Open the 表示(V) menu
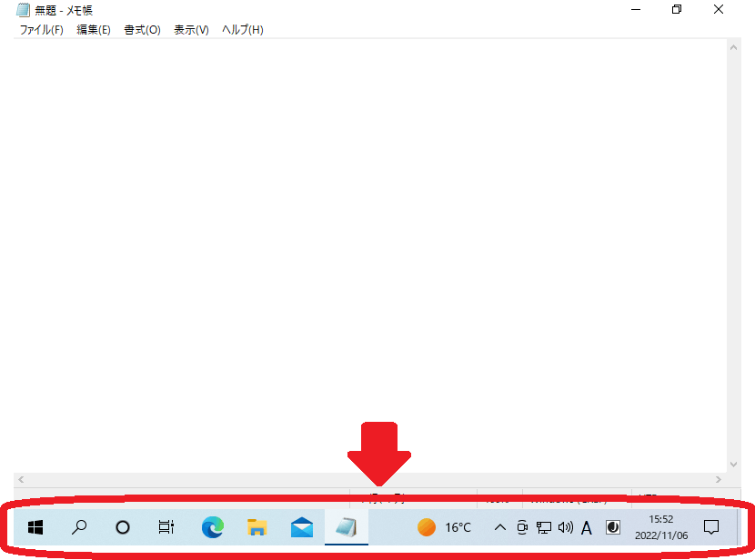Screen dimensions: 755x560 pos(190,29)
